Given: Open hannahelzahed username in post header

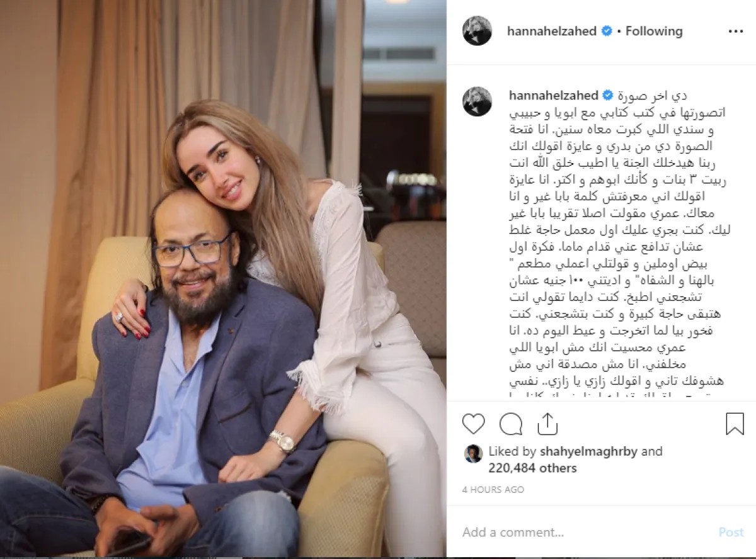Looking at the screenshot, I should click(x=552, y=31).
